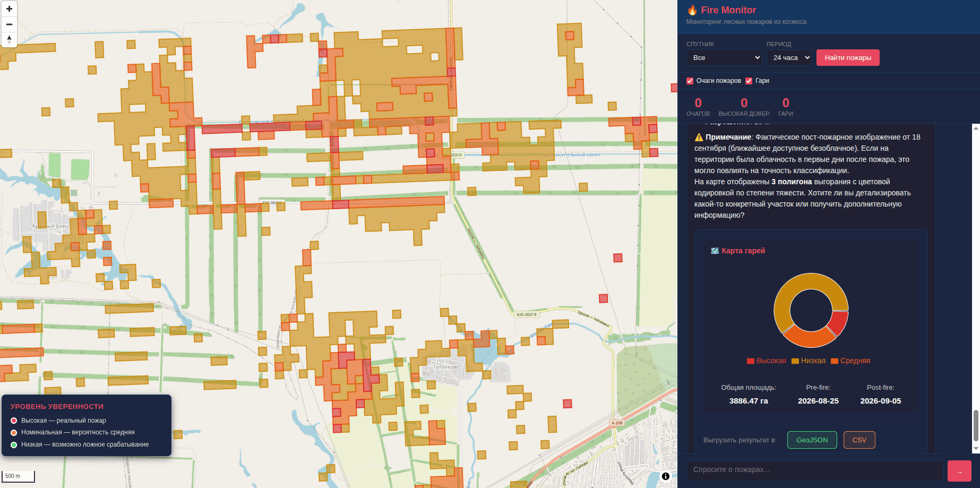Click the Гари counter value
980x488 pixels.
coord(786,103)
